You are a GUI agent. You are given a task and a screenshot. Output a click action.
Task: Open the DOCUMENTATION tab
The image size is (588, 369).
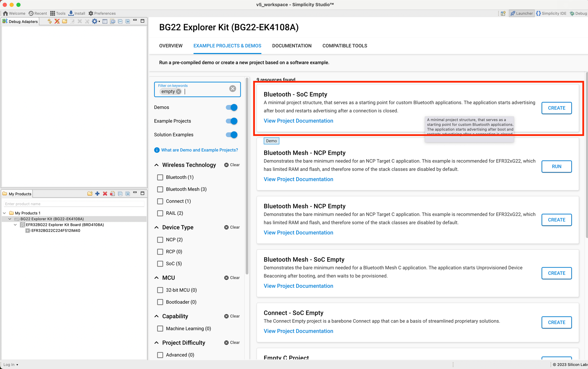(x=292, y=46)
